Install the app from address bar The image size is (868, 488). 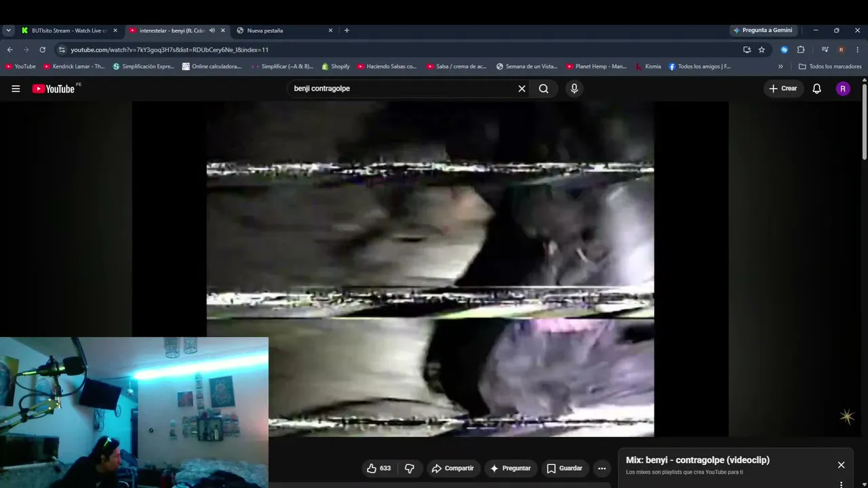[747, 49]
